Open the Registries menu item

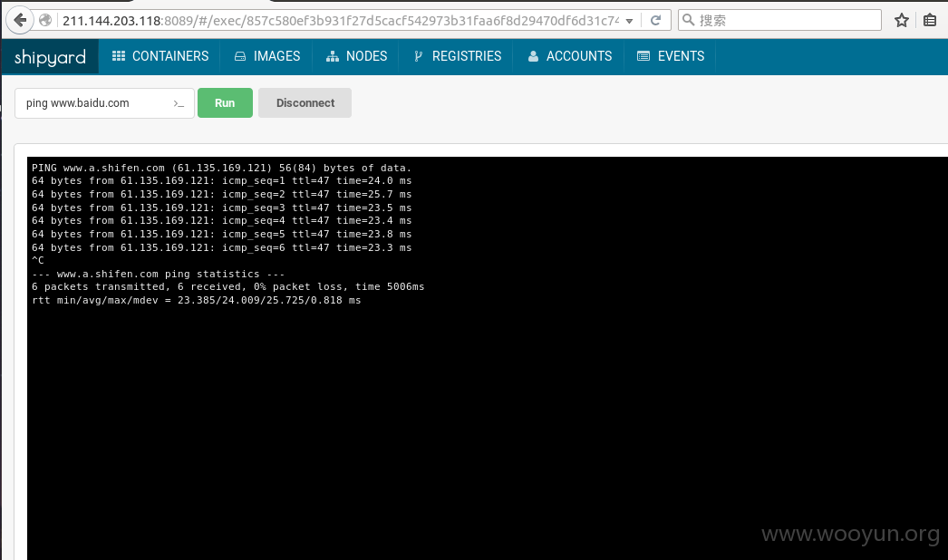pos(457,56)
